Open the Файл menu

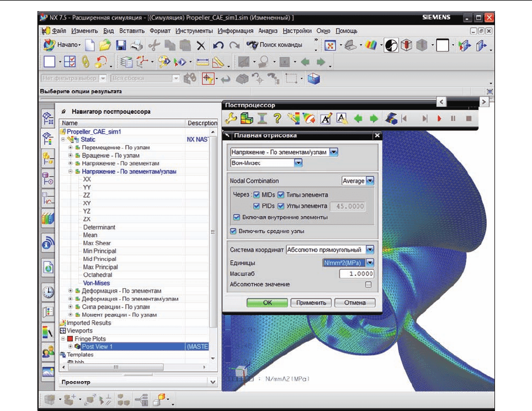coord(59,31)
